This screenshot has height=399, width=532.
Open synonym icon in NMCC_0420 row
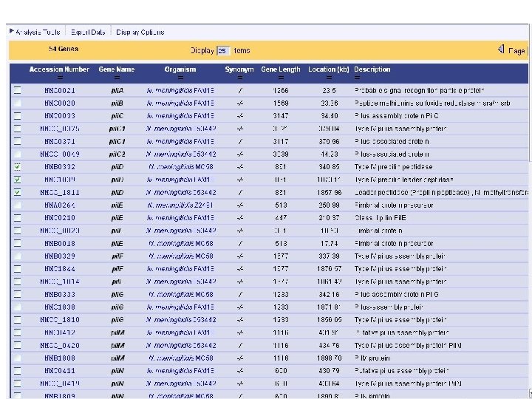click(x=240, y=345)
